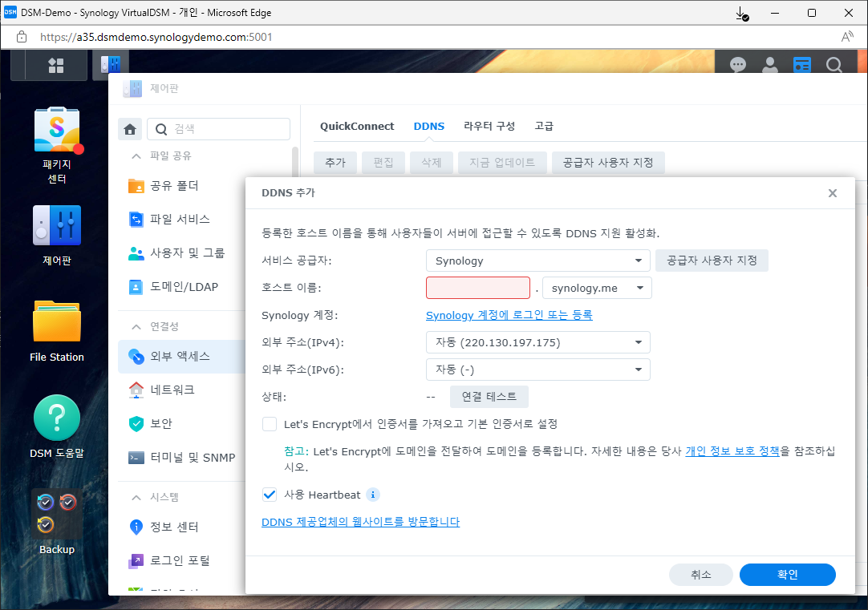The image size is (868, 610).
Task: Open the 외부 주소(IPv4) dropdown
Action: [538, 342]
